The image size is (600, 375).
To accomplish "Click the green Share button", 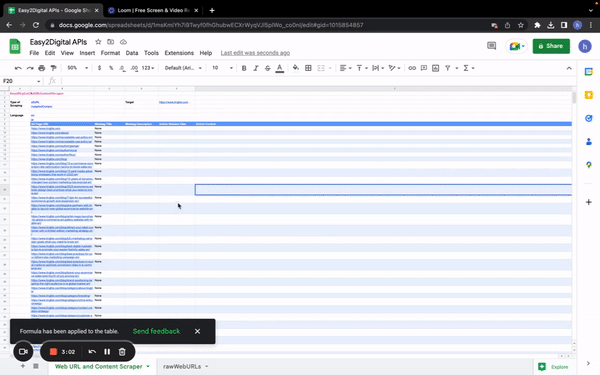I will tap(551, 46).
